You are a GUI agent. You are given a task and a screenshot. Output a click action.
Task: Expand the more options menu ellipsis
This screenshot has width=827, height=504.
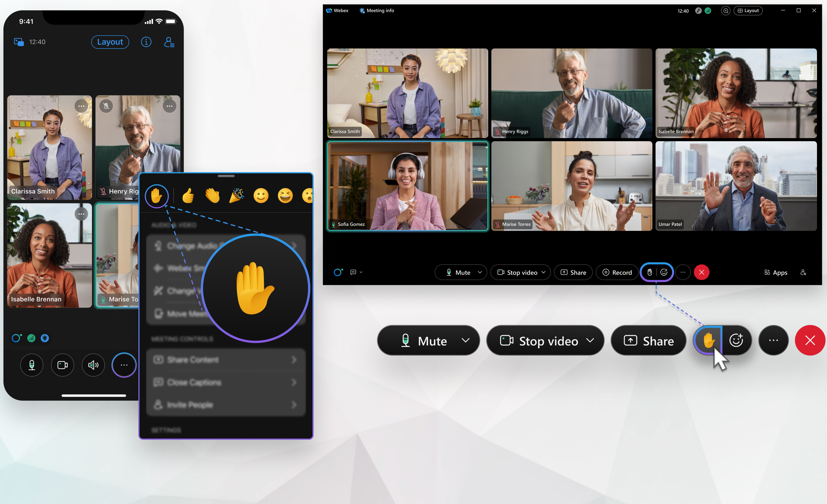click(774, 340)
